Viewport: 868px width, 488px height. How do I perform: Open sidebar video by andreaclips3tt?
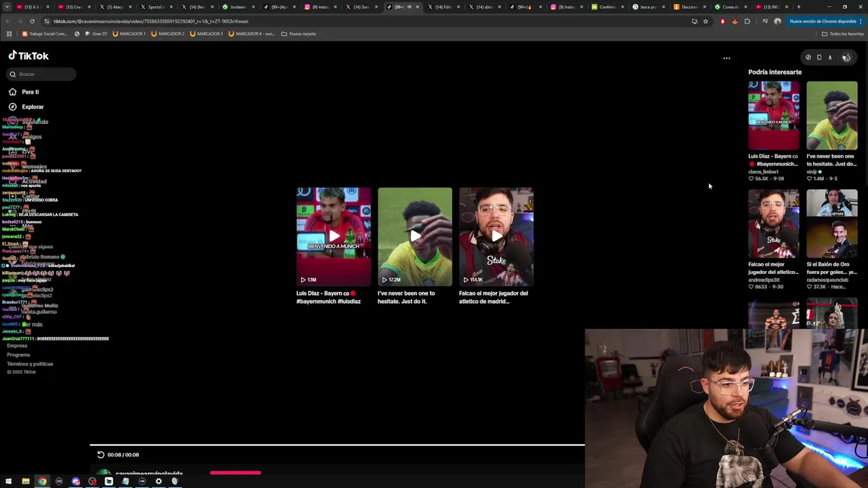tap(774, 224)
